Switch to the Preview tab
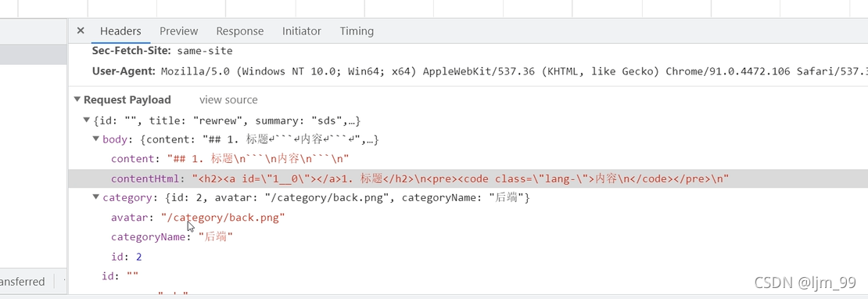 [178, 31]
